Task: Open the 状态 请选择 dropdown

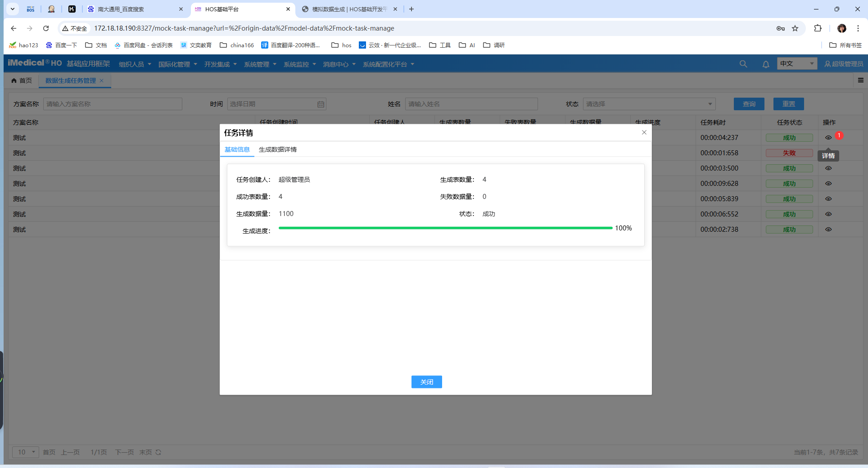Action: pyautogui.click(x=648, y=104)
